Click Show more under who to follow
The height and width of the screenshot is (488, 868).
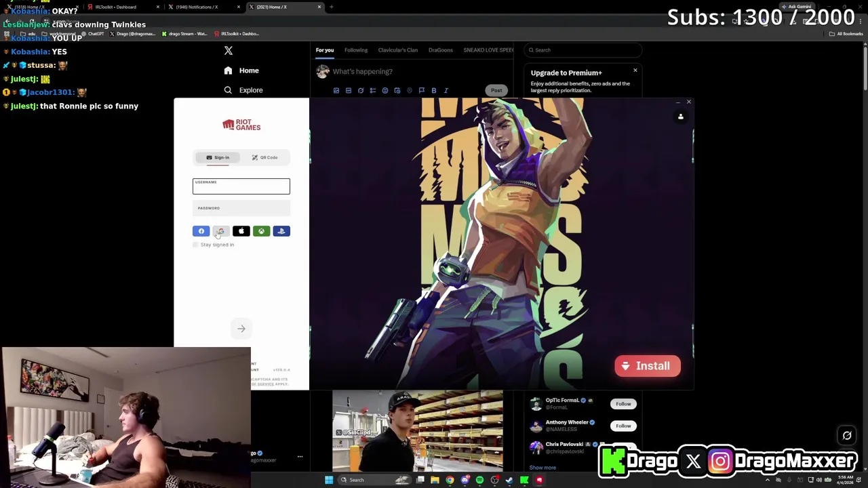click(542, 468)
